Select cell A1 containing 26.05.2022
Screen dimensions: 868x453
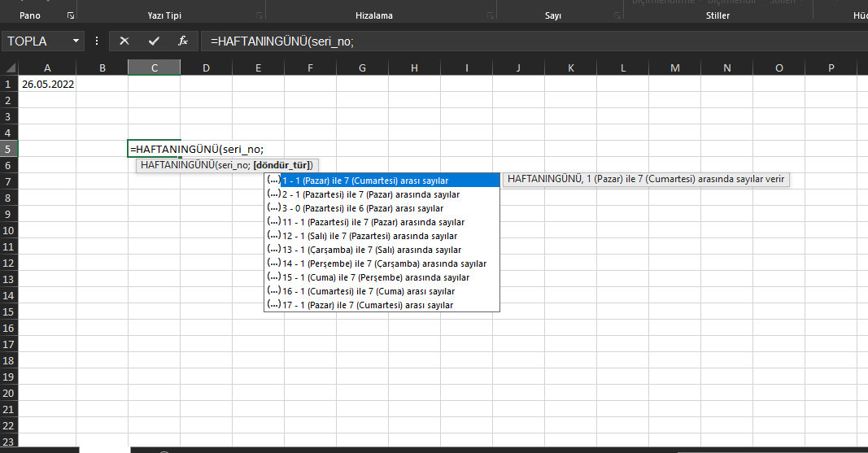48,84
